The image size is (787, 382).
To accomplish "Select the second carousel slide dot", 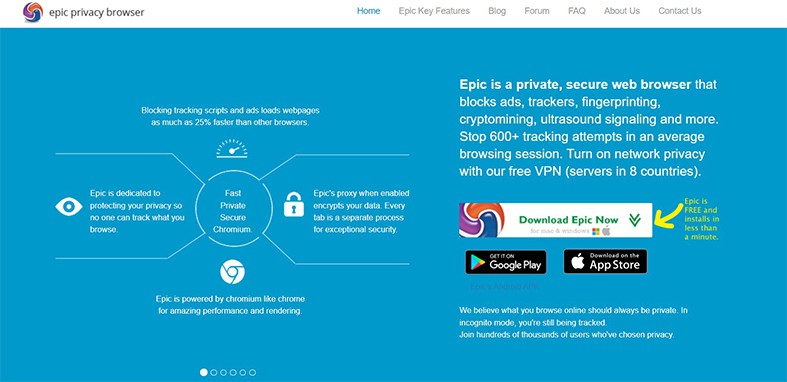I will coord(214,372).
